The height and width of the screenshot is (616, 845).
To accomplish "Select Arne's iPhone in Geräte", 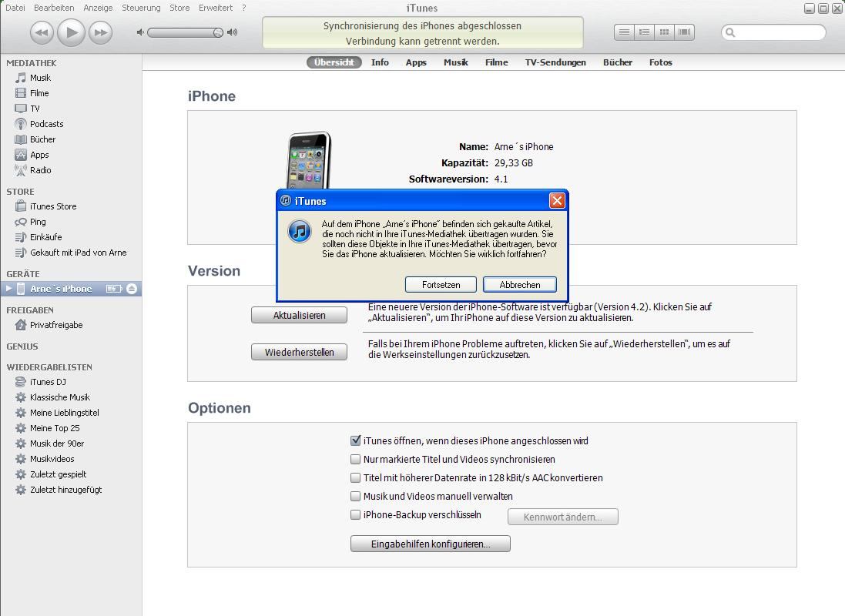I will point(61,289).
